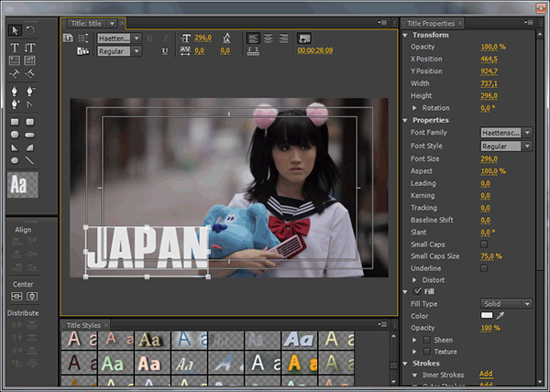Enable the Small Caps checkbox

[x=484, y=245]
